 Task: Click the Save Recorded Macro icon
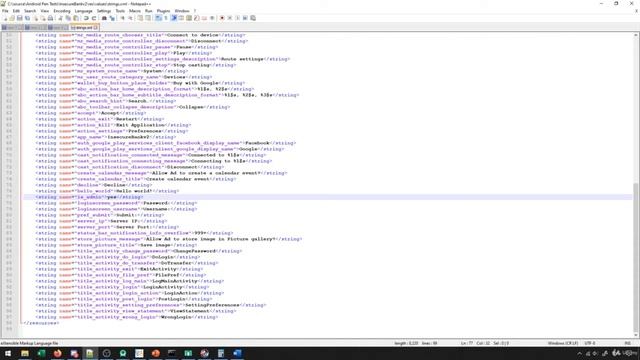click(x=253, y=18)
